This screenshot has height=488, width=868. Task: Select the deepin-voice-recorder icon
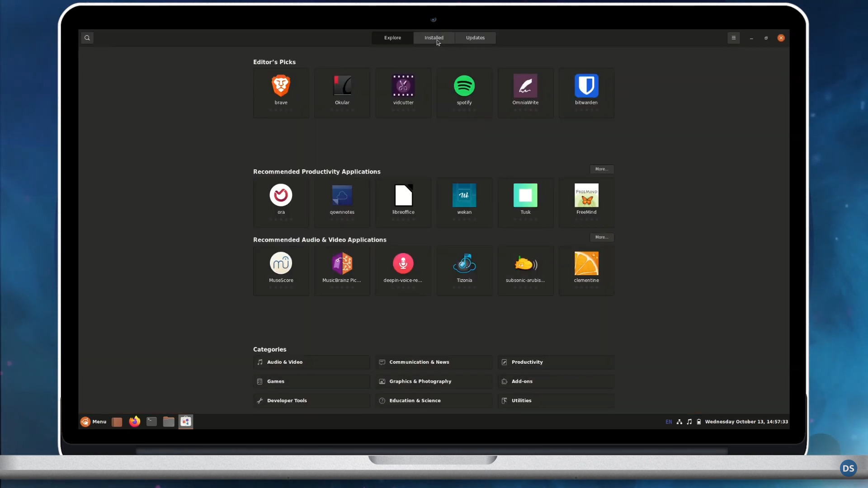403,263
